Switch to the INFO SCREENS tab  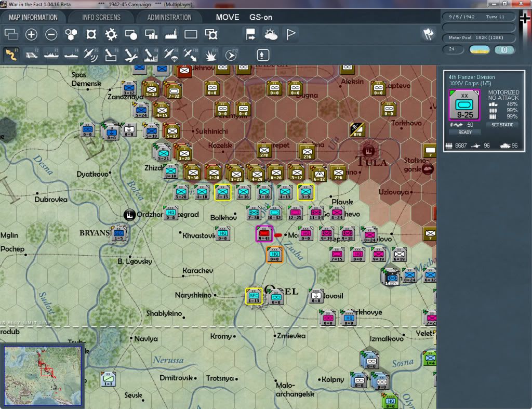tap(101, 17)
